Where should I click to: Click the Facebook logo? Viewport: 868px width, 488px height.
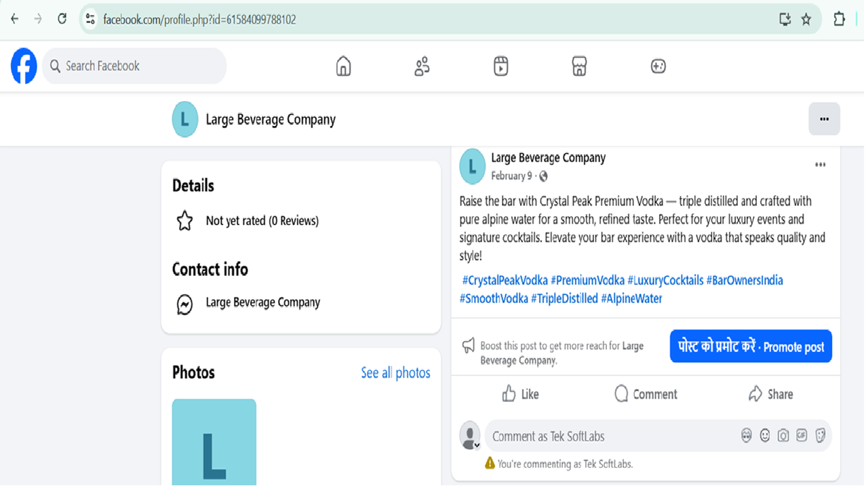24,66
